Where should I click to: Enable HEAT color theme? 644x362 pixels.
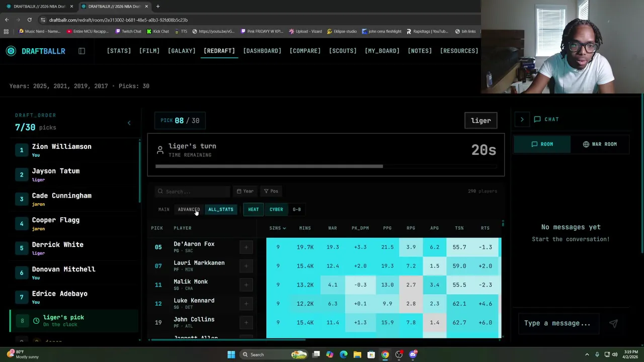click(253, 209)
